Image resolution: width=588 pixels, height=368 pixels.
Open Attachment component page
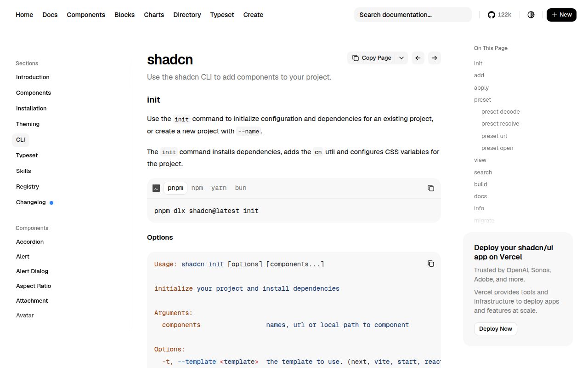(32, 301)
